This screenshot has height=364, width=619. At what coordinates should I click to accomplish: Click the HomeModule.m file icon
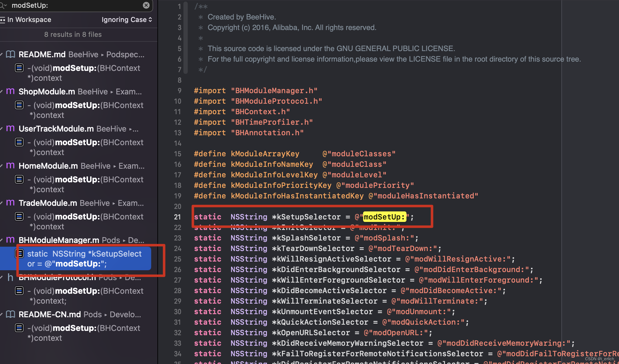tap(11, 166)
